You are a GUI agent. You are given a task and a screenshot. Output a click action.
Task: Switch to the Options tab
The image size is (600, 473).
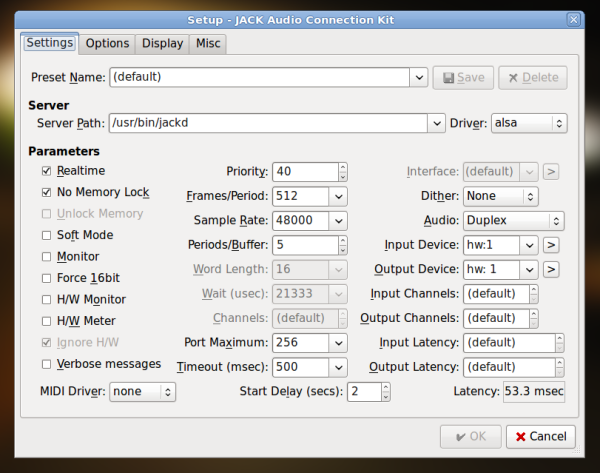tap(107, 44)
